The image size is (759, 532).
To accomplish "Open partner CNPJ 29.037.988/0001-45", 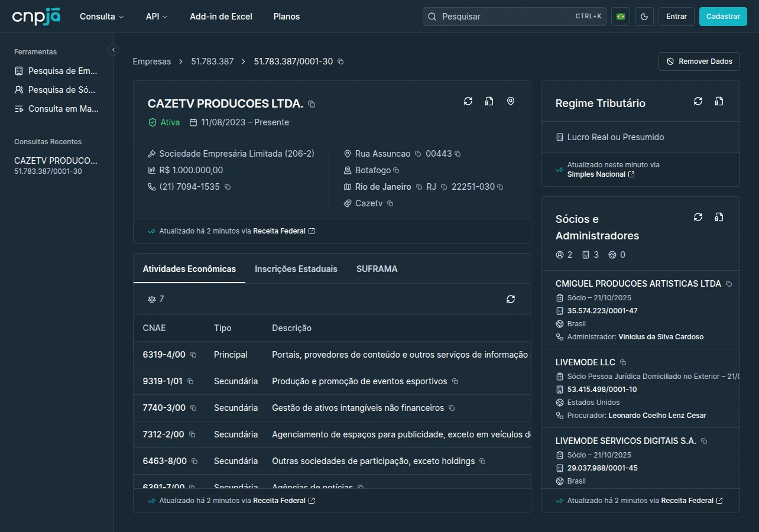I will coord(602,468).
